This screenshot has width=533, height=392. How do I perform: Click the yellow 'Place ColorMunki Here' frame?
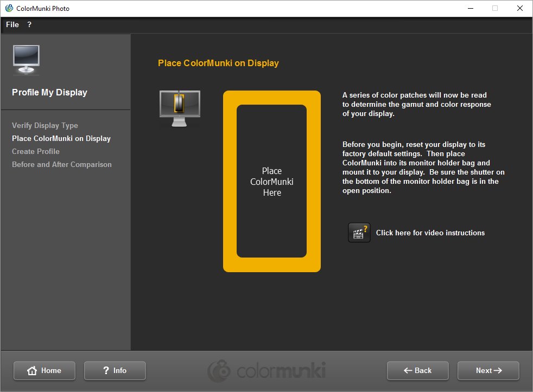click(271, 181)
